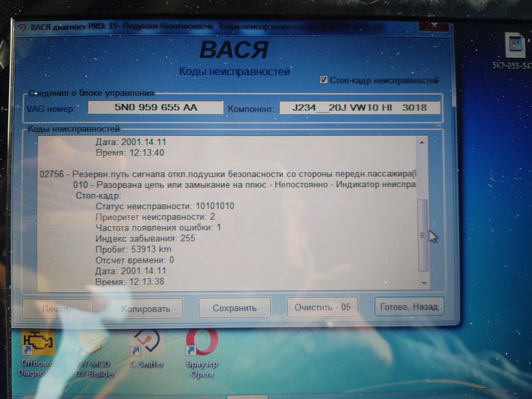Click the Коды неисправностей heading text
The width and height of the screenshot is (532, 399).
234,71
